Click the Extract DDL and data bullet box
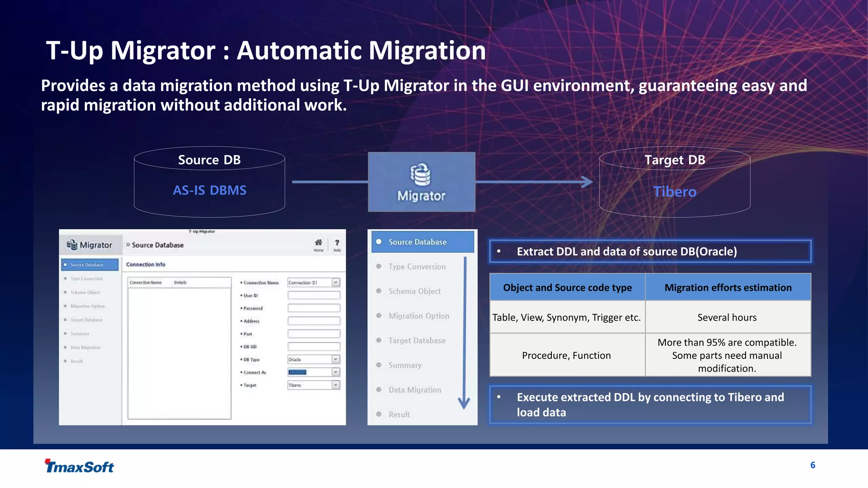The height and width of the screenshot is (488, 868). (651, 251)
